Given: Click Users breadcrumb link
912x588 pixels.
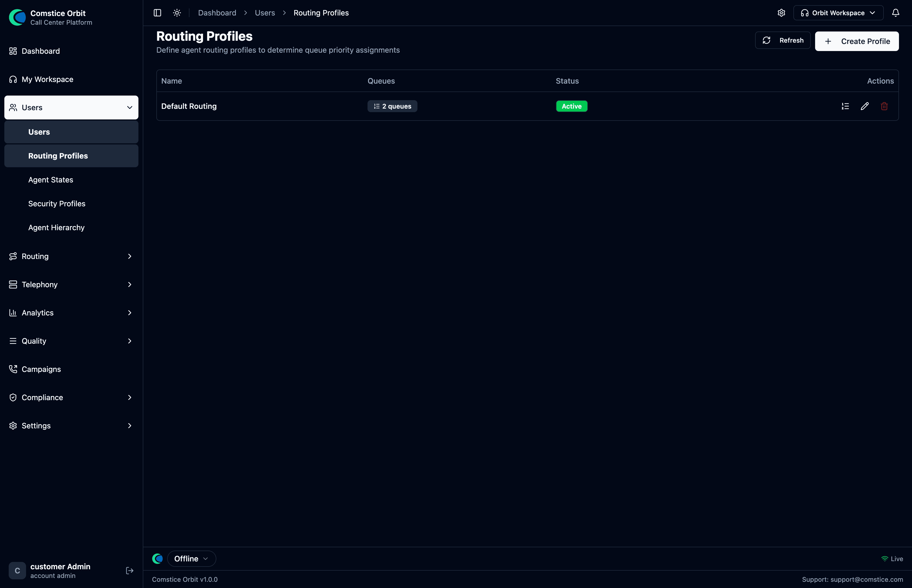Looking at the screenshot, I should coord(265,12).
